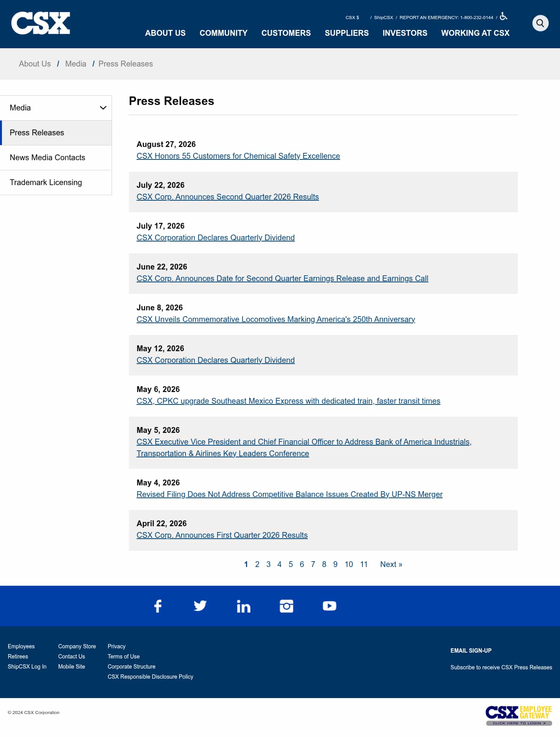Open the Customers menu
The height and width of the screenshot is (737, 560).
[286, 33]
